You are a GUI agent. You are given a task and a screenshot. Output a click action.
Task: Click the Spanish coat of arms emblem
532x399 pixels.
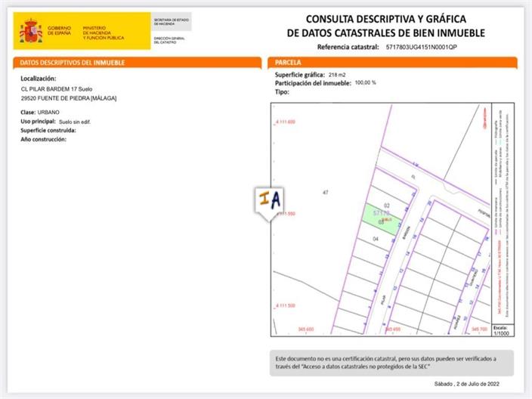coord(31,31)
